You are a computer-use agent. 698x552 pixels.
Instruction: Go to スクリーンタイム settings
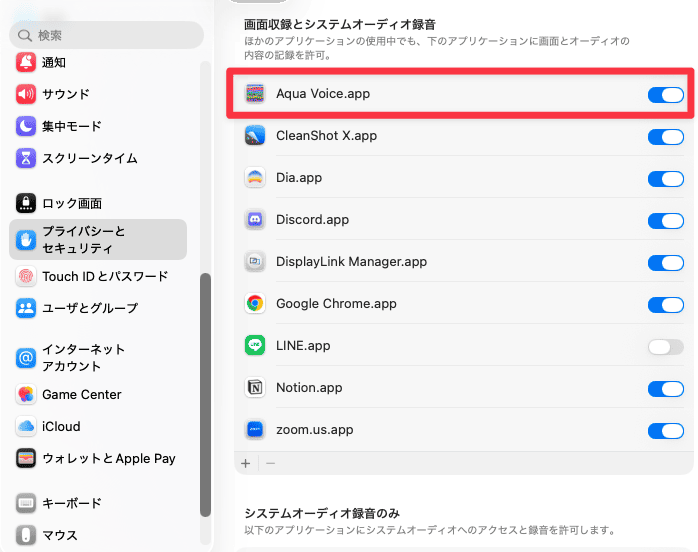(90, 158)
